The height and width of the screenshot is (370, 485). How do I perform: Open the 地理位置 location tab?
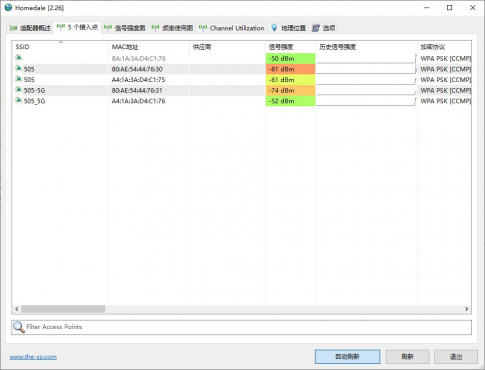pyautogui.click(x=288, y=28)
